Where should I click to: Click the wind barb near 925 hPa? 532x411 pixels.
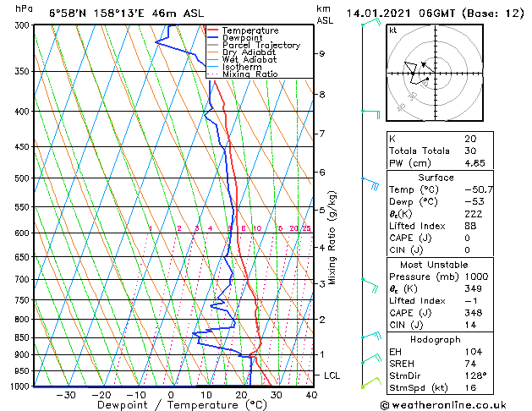pos(371,359)
